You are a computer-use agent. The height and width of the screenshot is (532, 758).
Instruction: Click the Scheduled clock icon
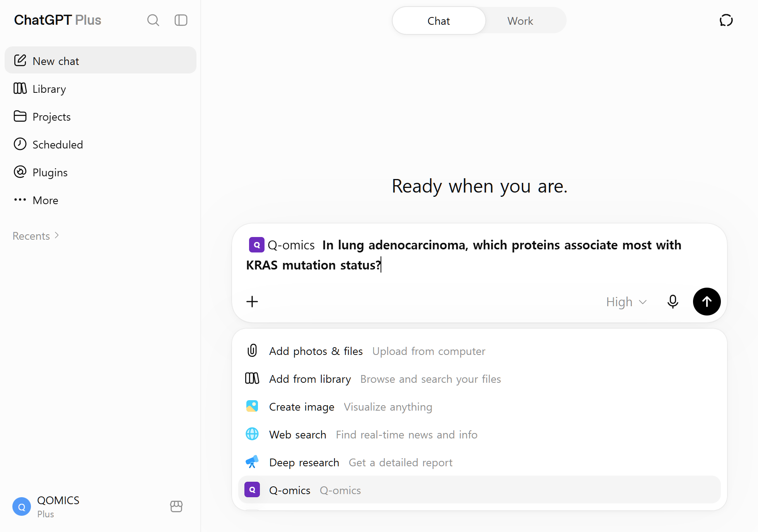pyautogui.click(x=20, y=144)
